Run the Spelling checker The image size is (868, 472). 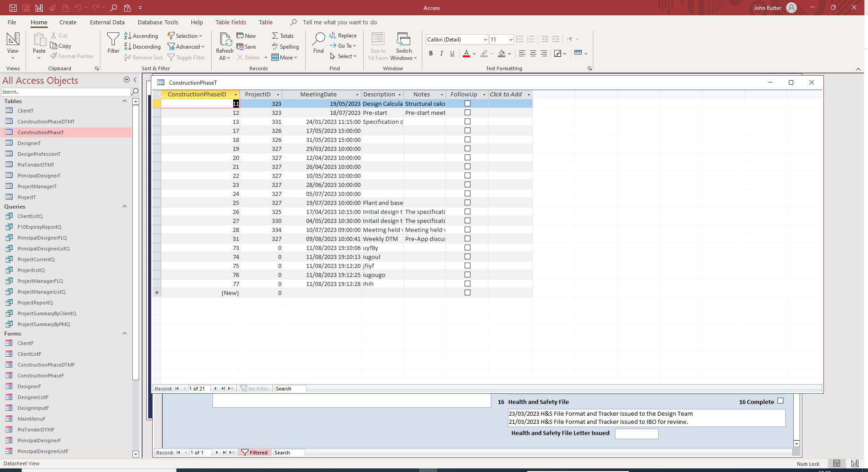pos(285,46)
